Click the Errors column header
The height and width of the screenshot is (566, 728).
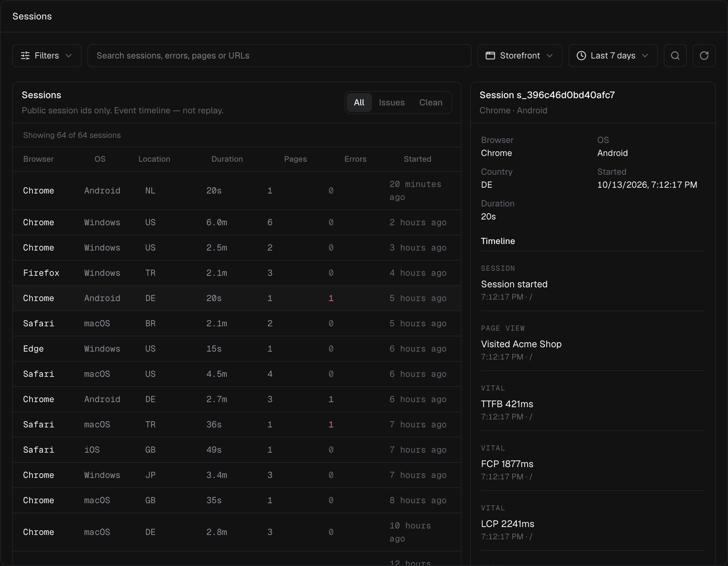tap(355, 159)
